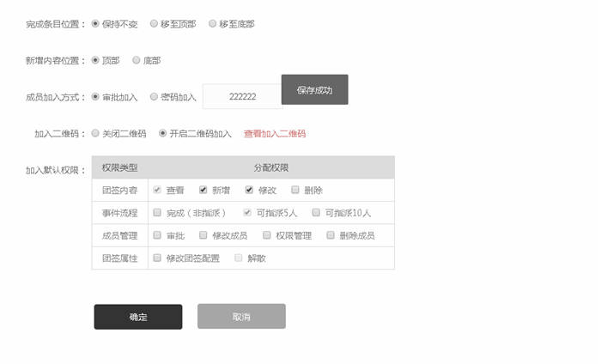Toggle the 查看 permission checkbox
This screenshot has width=601, height=364.
click(157, 190)
